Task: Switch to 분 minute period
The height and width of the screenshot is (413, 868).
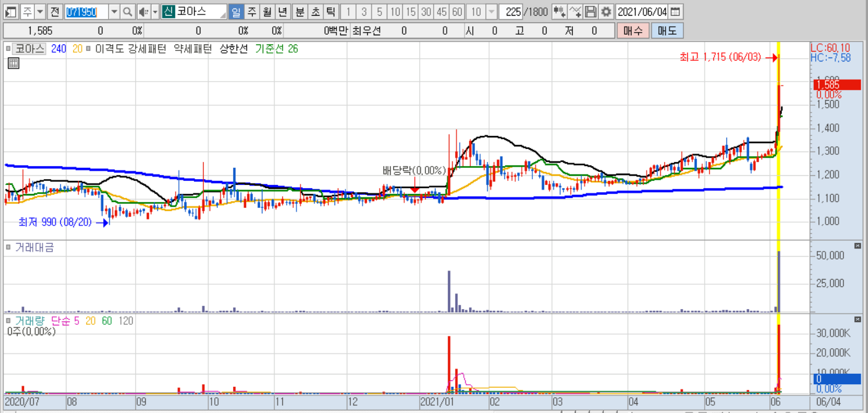Action: click(300, 12)
